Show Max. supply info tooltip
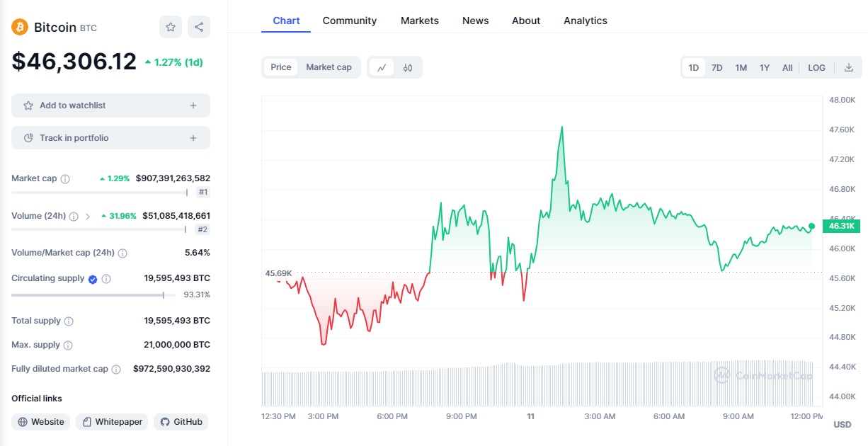Image resolution: width=868 pixels, height=446 pixels. [x=68, y=345]
